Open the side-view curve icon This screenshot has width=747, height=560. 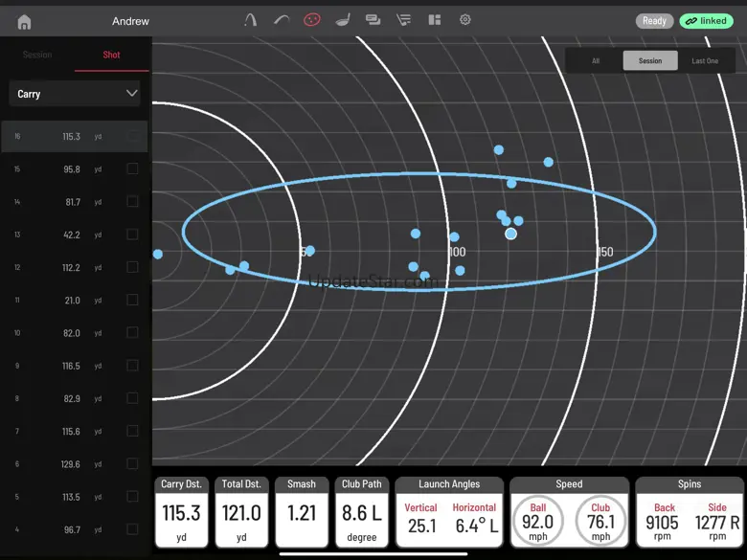click(x=281, y=20)
